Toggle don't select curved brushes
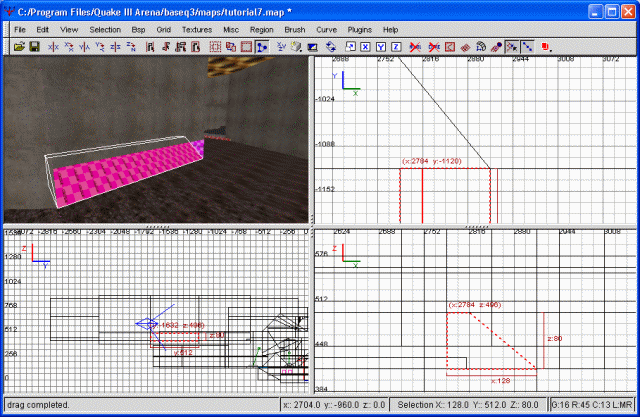 434,47
